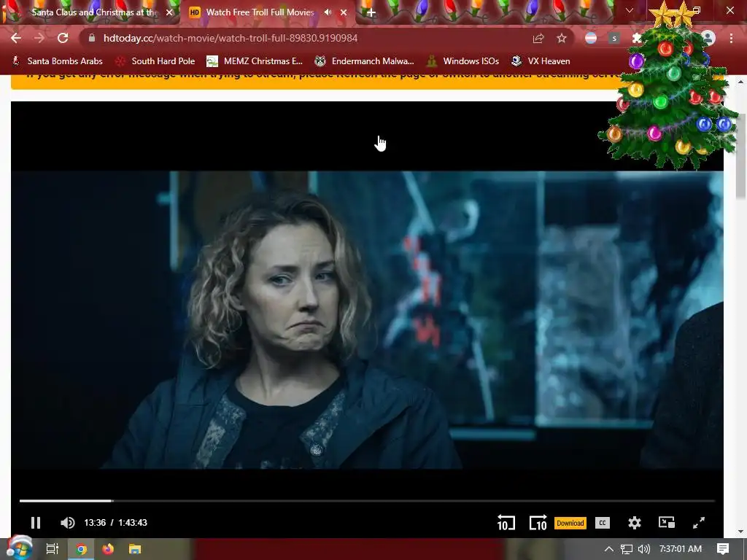Mute the video player volume
This screenshot has width=747, height=560.
click(68, 523)
